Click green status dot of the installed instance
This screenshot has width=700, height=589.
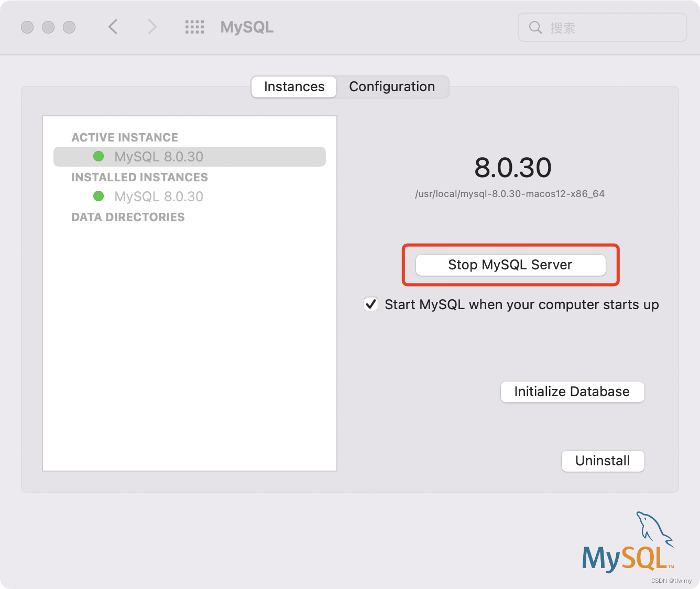tap(99, 196)
